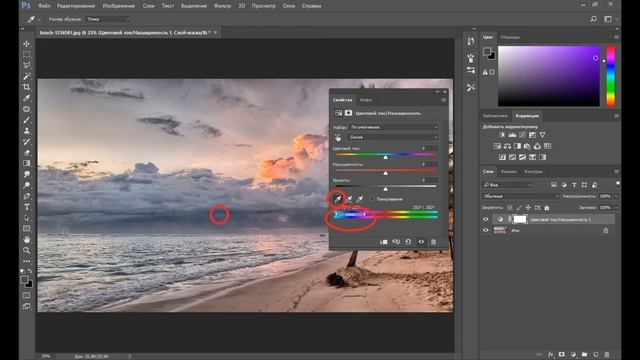Click the foreground color swatch in the toolbar

[24, 280]
